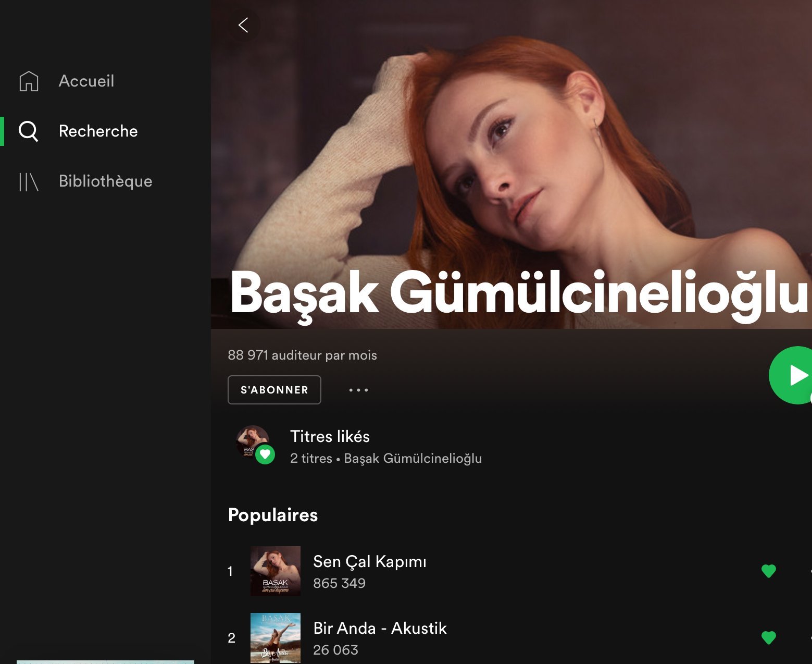This screenshot has height=664, width=812.
Task: Open the Titres likés section
Action: (330, 437)
